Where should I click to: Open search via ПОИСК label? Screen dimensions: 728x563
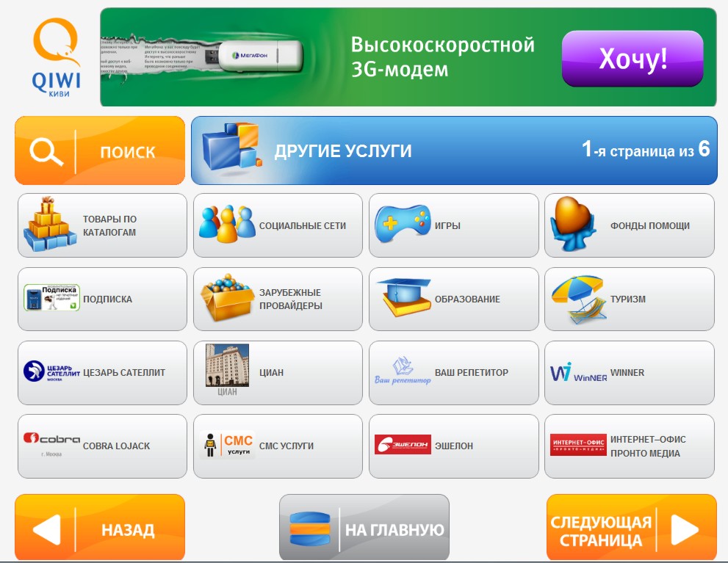(x=128, y=152)
